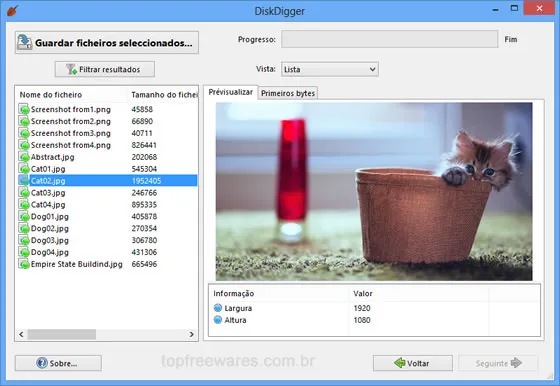Viewport: 560px width, 386px height.
Task: Go back with the Voltar button
Action: tap(413, 363)
